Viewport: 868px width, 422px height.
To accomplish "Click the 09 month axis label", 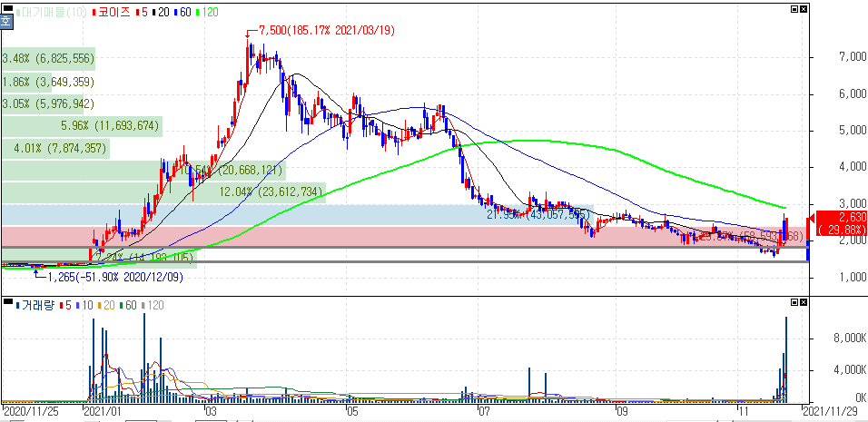I will (x=622, y=411).
